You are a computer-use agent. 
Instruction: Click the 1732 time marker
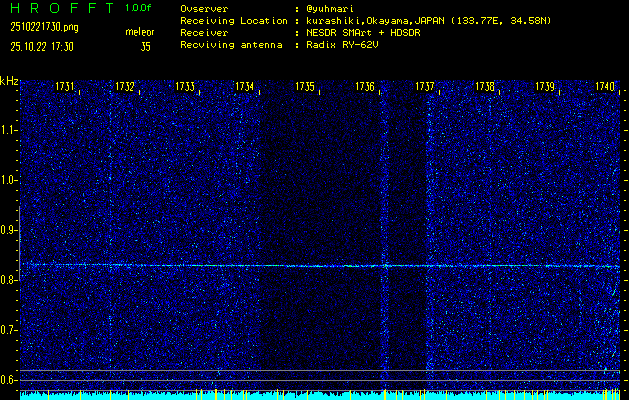[125, 86]
